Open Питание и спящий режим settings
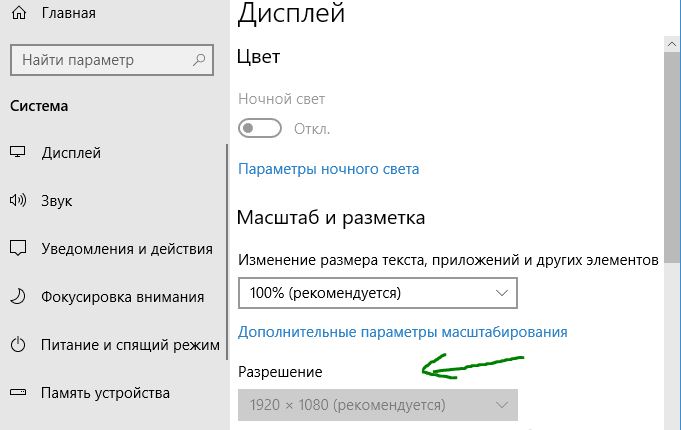This screenshot has width=681, height=430. tap(130, 345)
